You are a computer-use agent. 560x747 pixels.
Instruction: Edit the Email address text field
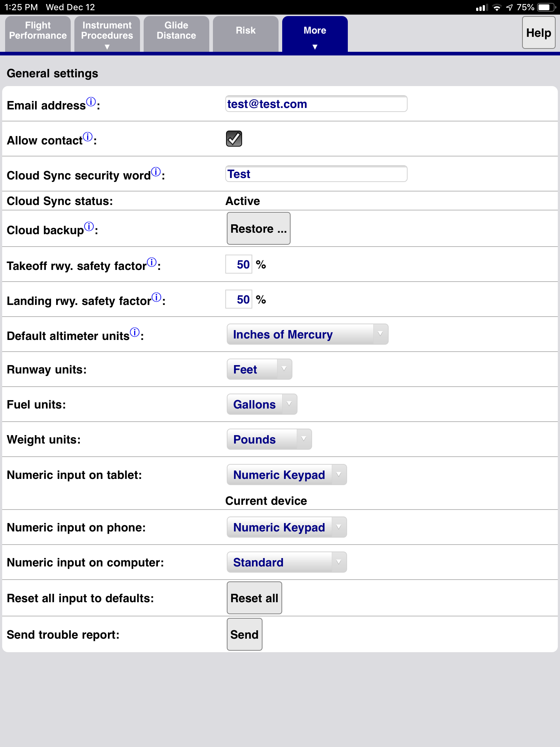[x=316, y=104]
